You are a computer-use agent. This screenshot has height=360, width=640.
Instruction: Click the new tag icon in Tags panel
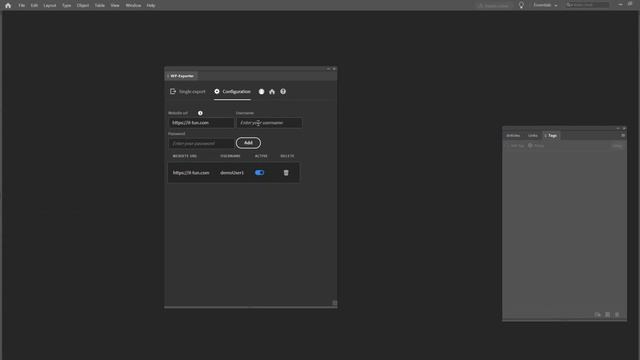pos(607,315)
